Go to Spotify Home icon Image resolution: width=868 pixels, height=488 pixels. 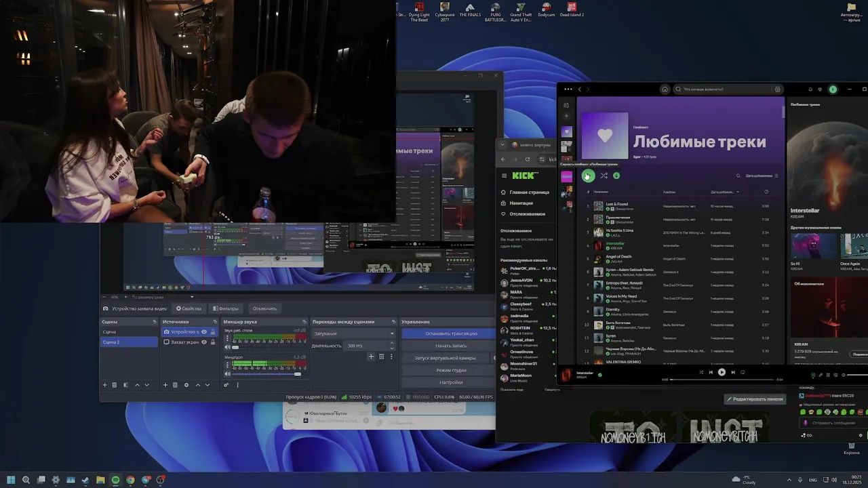(x=665, y=89)
